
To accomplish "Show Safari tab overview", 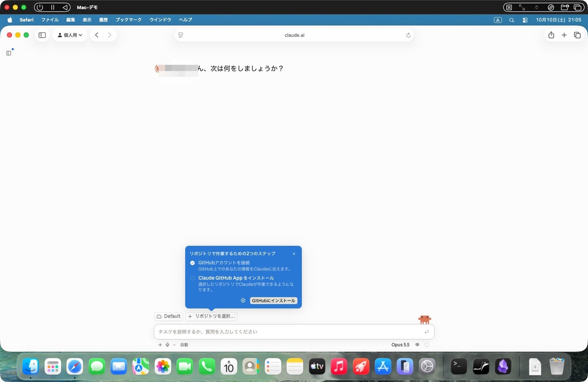I will click(577, 35).
